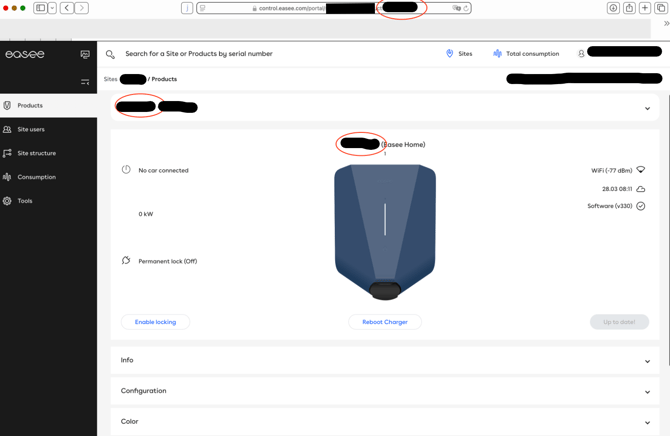670x436 pixels.
Task: Open the monitor icon beside Easee logo
Action: (x=85, y=54)
